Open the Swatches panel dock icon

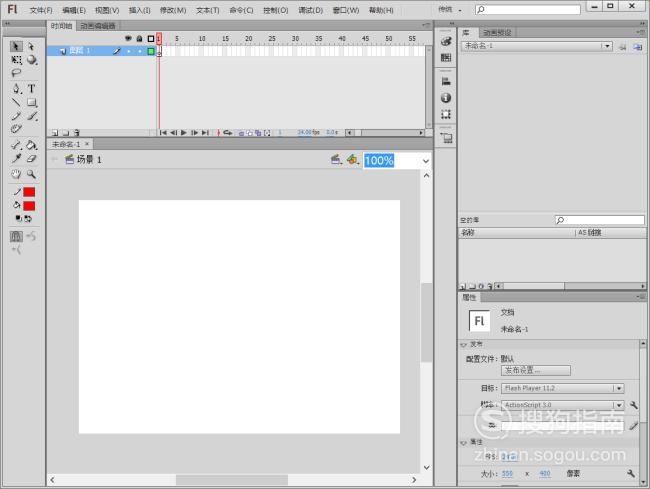tap(446, 58)
